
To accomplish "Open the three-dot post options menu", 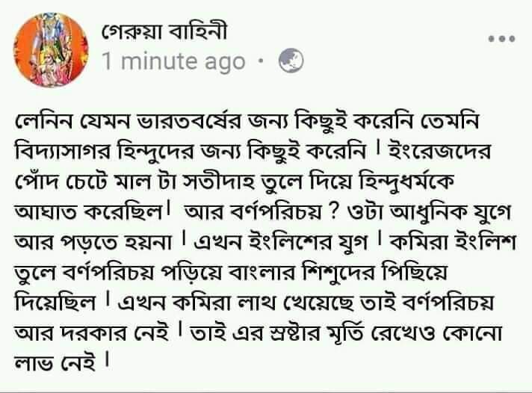I will (x=502, y=39).
